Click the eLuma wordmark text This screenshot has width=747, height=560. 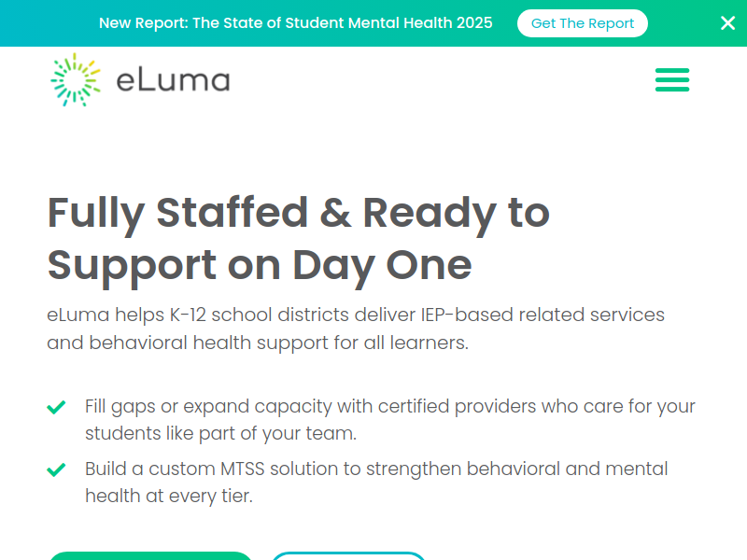point(173,80)
